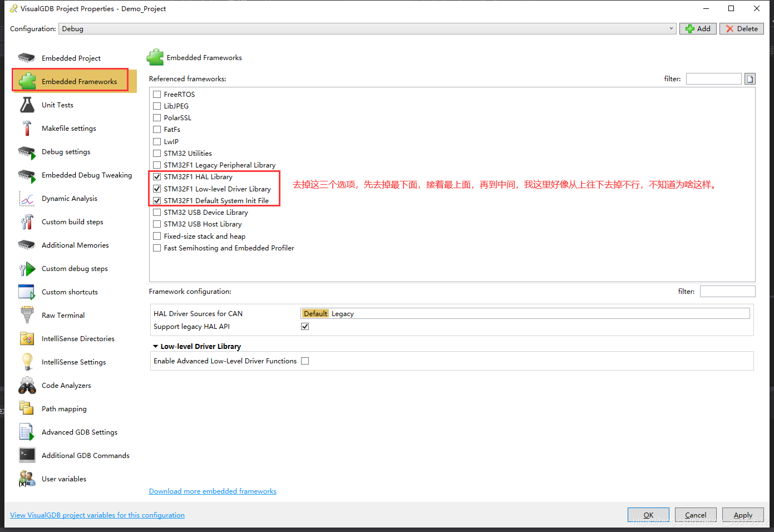Click the Apply button
Screen dimensions: 774x532
coord(743,515)
